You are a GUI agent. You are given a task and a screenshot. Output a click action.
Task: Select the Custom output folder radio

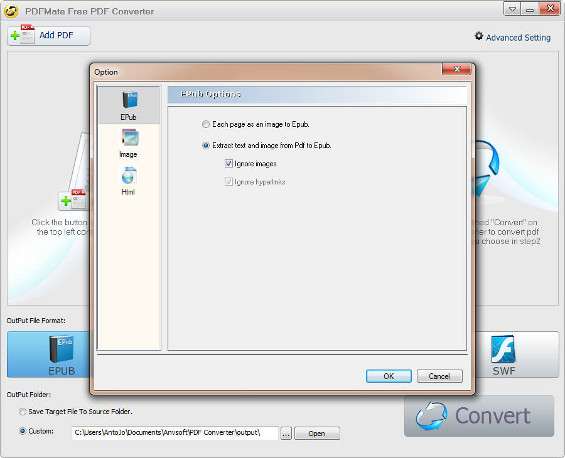coord(22,431)
